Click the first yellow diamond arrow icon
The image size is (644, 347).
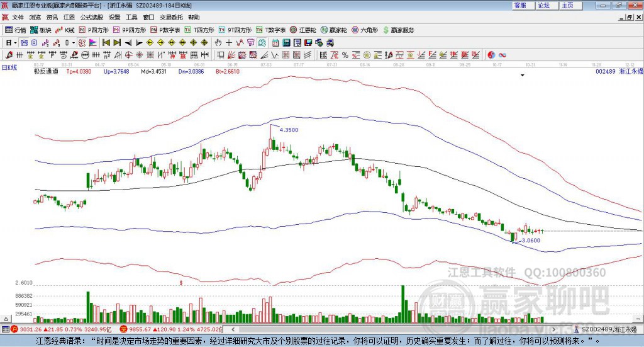point(150,43)
